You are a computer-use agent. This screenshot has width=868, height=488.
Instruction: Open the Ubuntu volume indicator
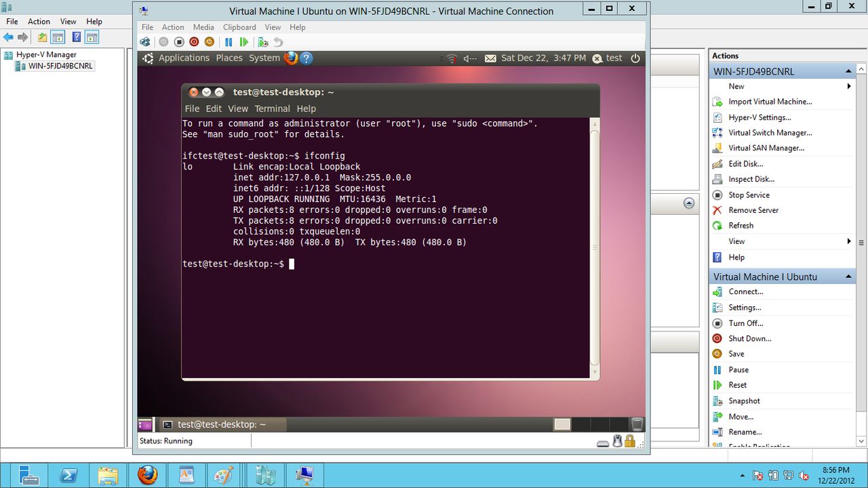click(x=469, y=58)
